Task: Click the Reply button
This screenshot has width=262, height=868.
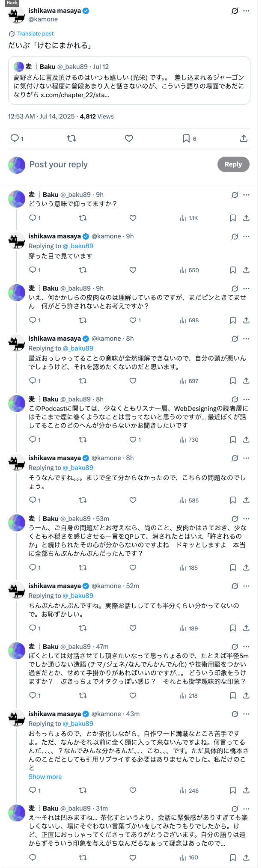Action: coord(233,164)
